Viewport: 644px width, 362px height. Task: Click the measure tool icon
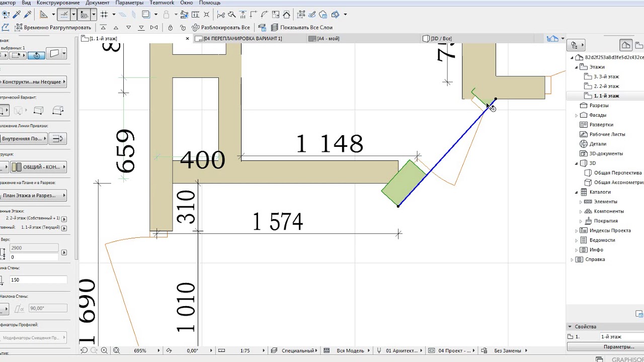[196, 15]
